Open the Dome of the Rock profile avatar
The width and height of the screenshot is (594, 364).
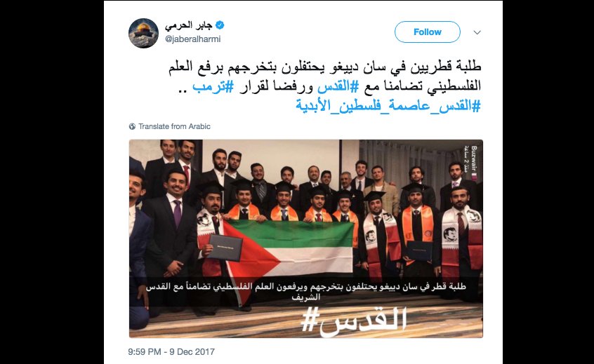(x=143, y=33)
